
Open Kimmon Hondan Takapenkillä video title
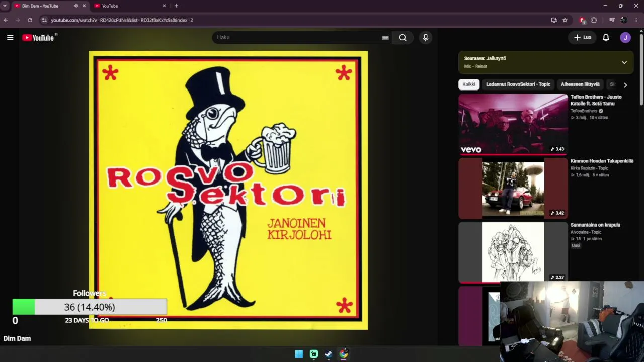click(602, 161)
